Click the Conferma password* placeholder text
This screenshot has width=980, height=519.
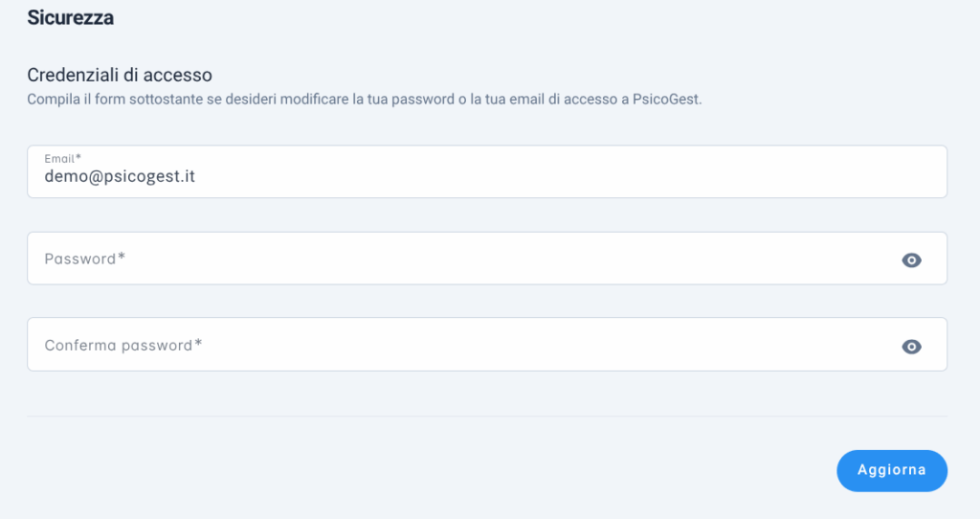click(x=123, y=345)
